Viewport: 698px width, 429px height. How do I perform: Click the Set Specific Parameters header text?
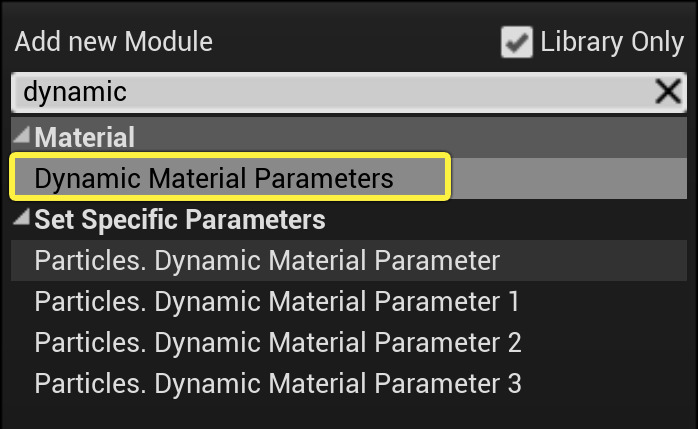(x=180, y=218)
